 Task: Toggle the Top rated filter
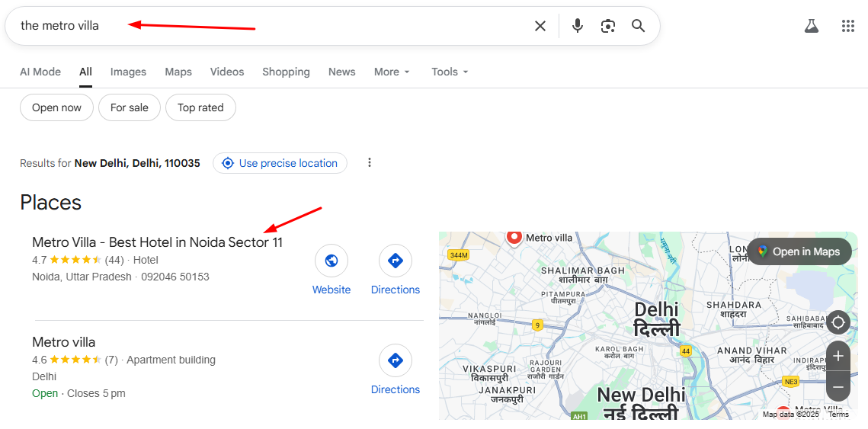coord(200,107)
